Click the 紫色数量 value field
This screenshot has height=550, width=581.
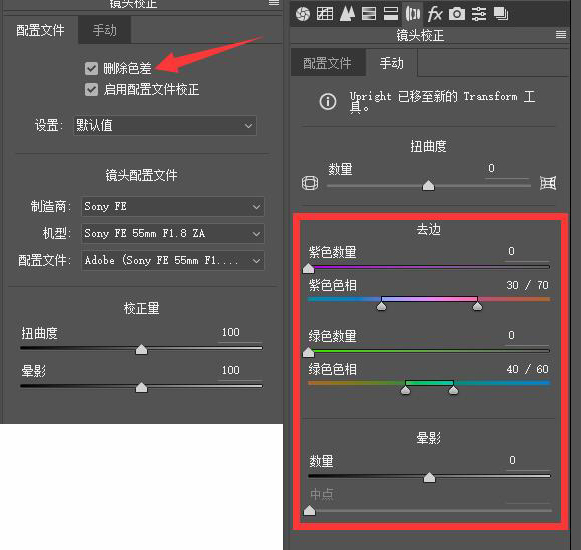527,252
